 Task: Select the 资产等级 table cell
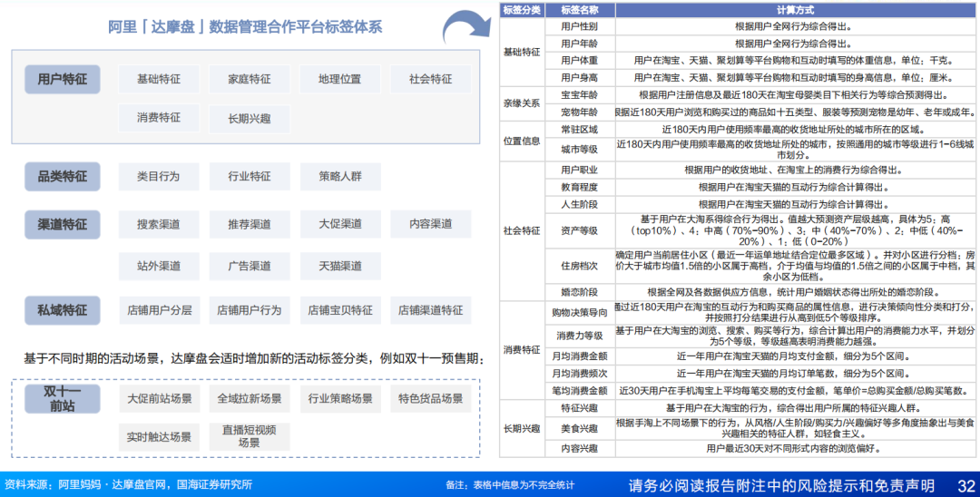579,230
